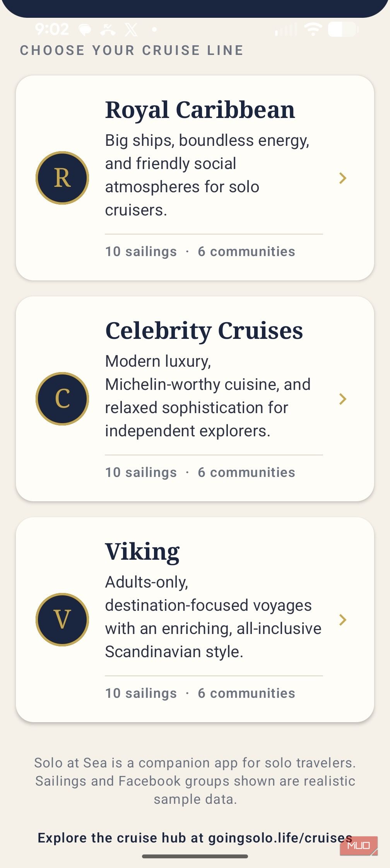
Task: Tap Royal Caribbean's '10 sailings' count
Action: tap(141, 251)
